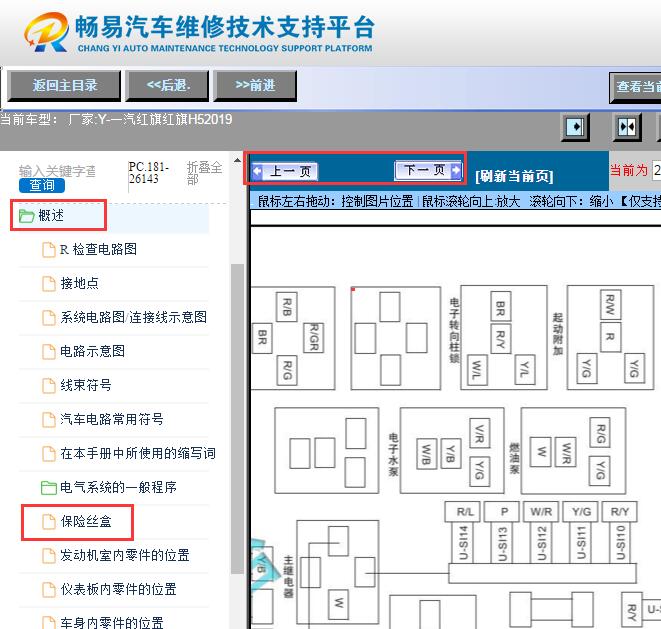Click left arrow icon on 上一页
This screenshot has height=629, width=661.
click(257, 172)
